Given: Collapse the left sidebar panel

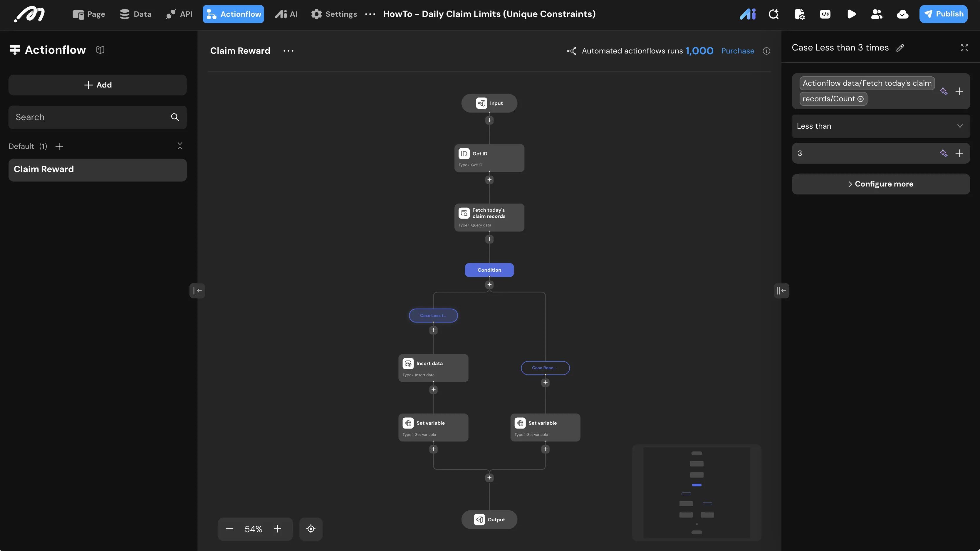Looking at the screenshot, I should 197,290.
